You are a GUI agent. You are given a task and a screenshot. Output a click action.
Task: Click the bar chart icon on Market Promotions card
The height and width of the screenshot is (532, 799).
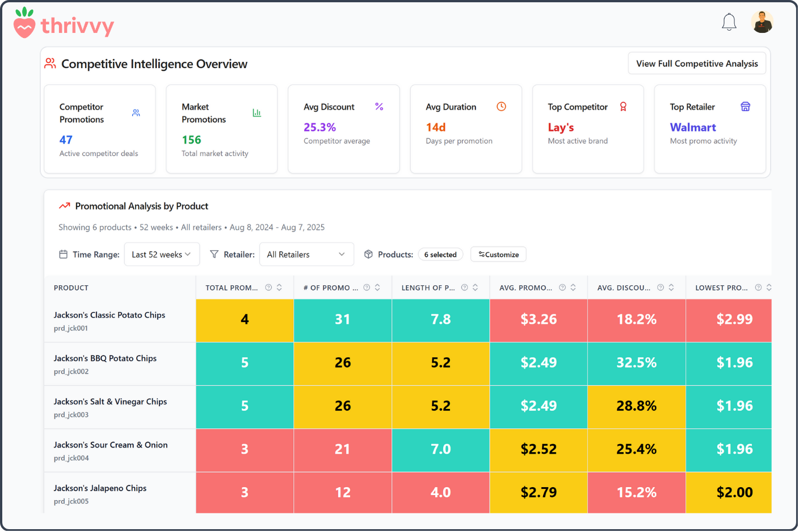[x=256, y=112]
